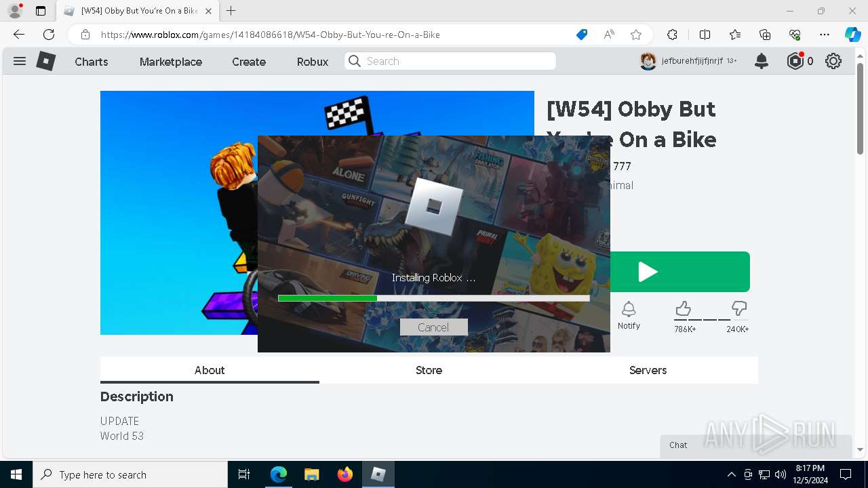The height and width of the screenshot is (488, 868).
Task: Open volume control in system tray
Action: (x=781, y=474)
